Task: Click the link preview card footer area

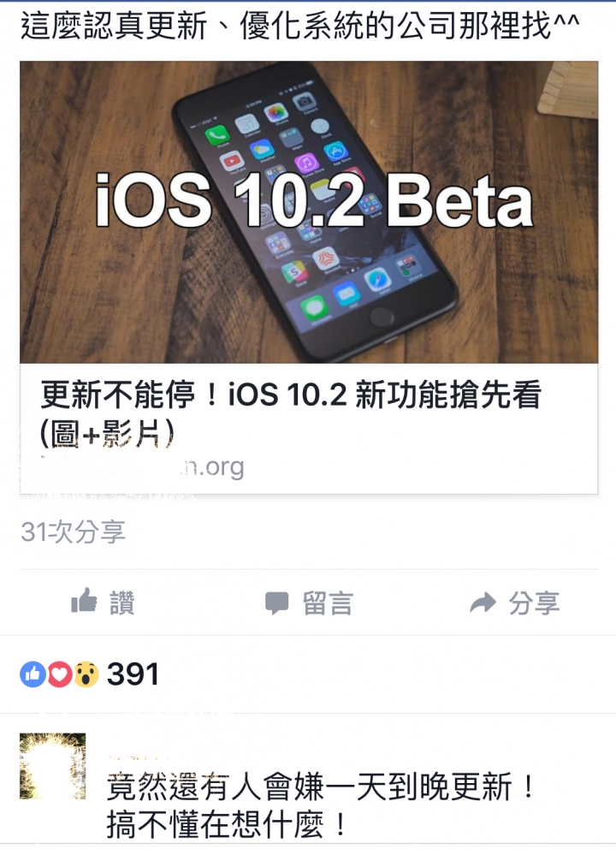Action: coord(309,428)
